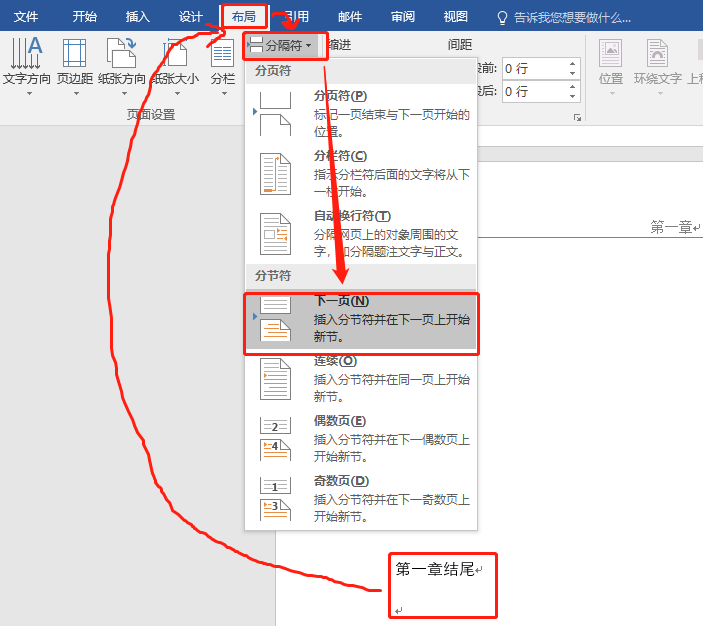The image size is (703, 626).
Task: Click the 下一页 section break icon
Action: tap(275, 319)
